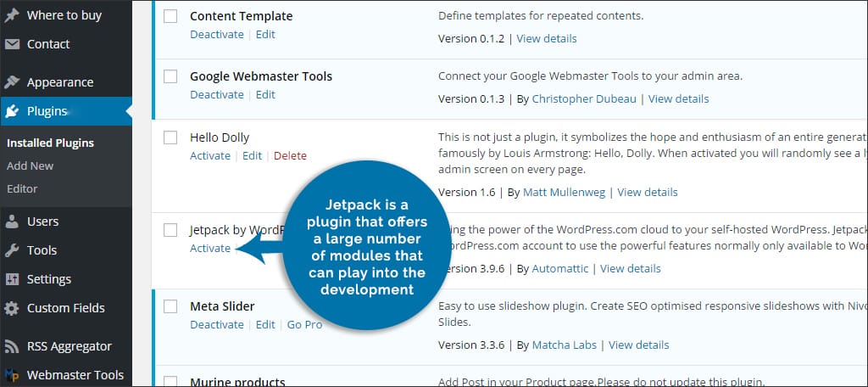Open the Plugins menu section

click(47, 111)
